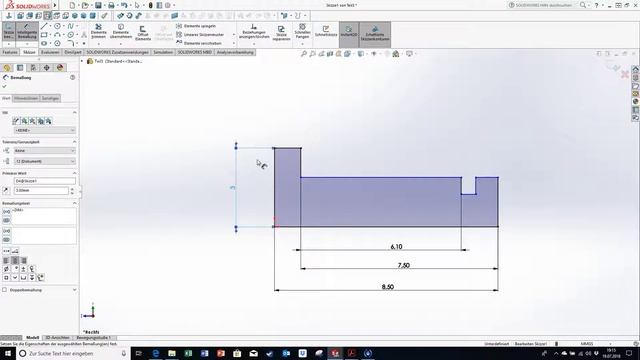This screenshot has width=640, height=360.
Task: Collapse the Primärer Wert section
Action: (x=74, y=173)
